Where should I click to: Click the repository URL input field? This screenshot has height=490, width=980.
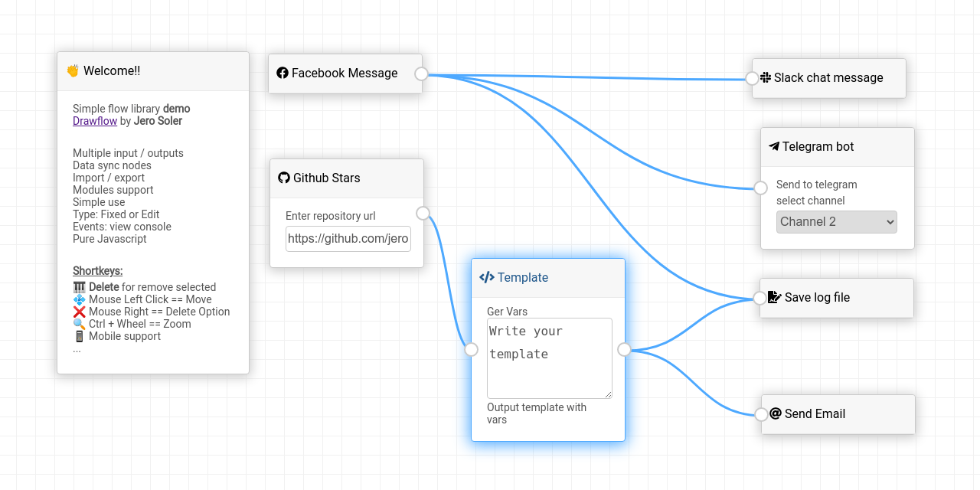(x=348, y=239)
